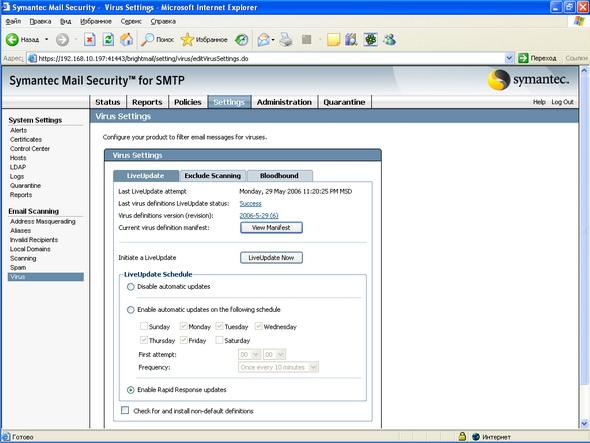Select Enable Rapid Response updates radio
Image resolution: width=590 pixels, height=443 pixels.
[x=131, y=390]
